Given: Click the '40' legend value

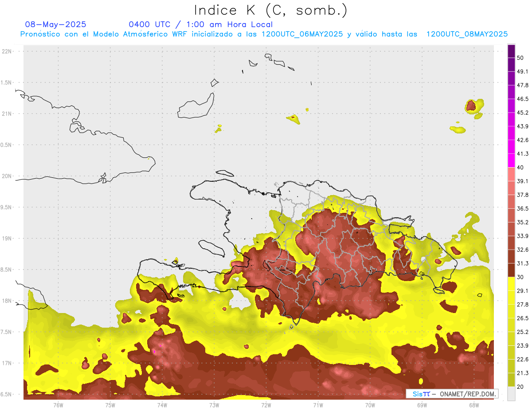Looking at the screenshot, I should (520, 168).
